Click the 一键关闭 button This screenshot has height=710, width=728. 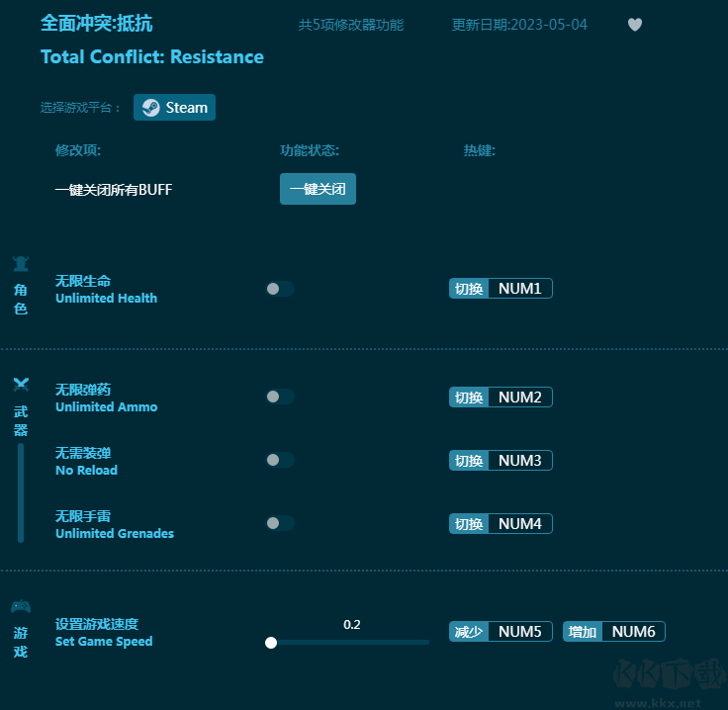pyautogui.click(x=318, y=189)
